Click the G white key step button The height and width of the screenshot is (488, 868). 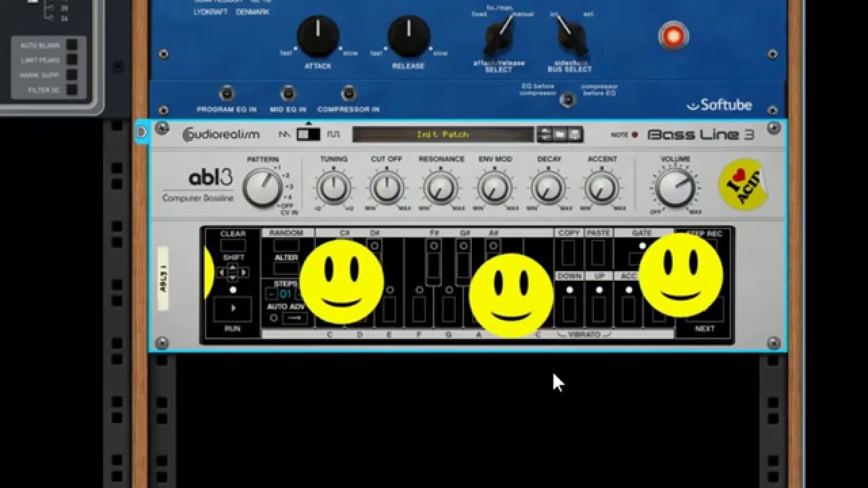449,309
